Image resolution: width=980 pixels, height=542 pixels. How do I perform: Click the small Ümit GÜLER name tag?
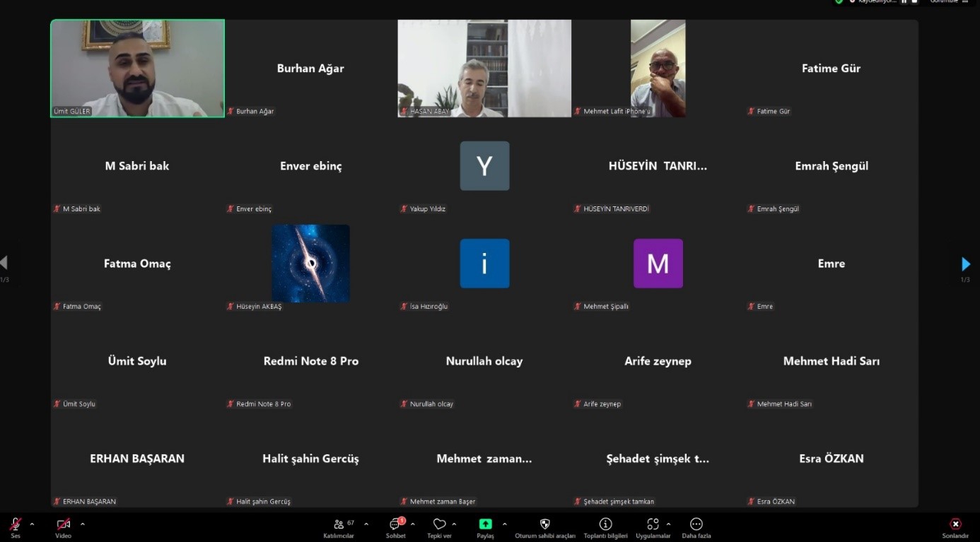coord(72,111)
